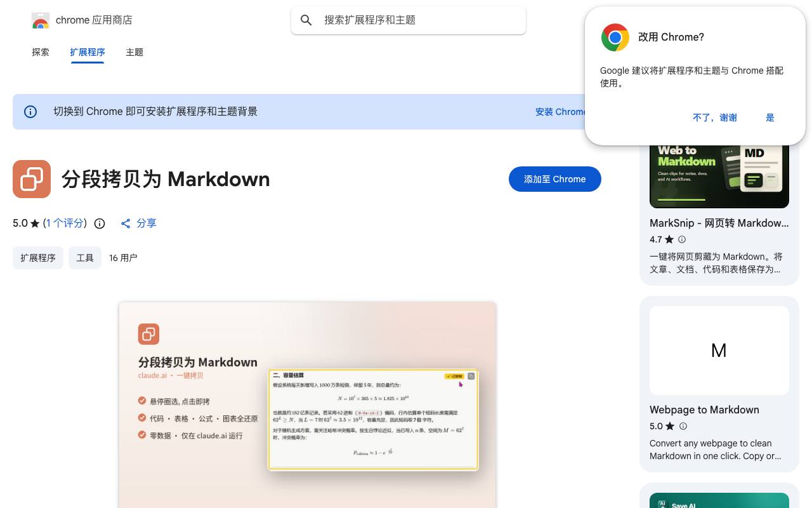
Task: Click the 分段拷贝为 Markdown page heading
Action: coord(166,179)
